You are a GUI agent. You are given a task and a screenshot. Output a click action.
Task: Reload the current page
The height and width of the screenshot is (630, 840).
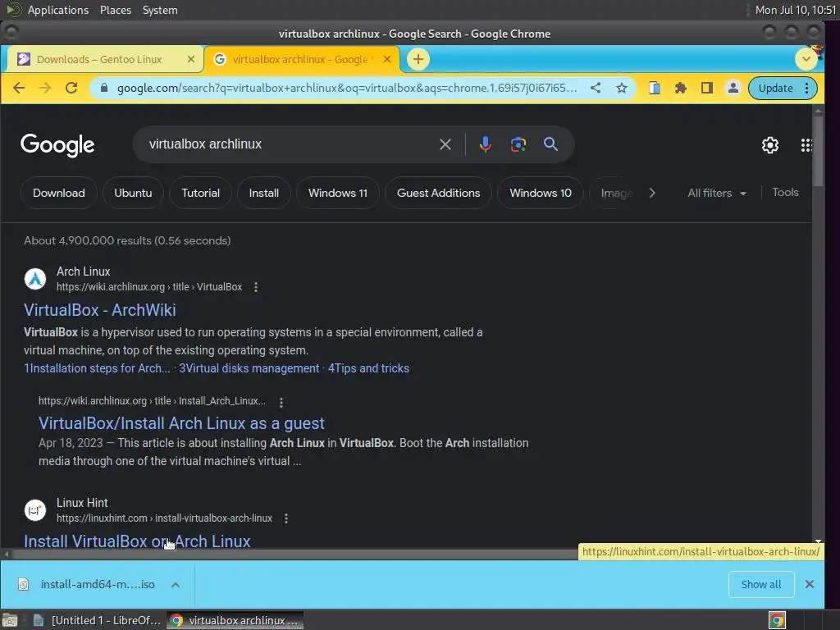[x=71, y=88]
